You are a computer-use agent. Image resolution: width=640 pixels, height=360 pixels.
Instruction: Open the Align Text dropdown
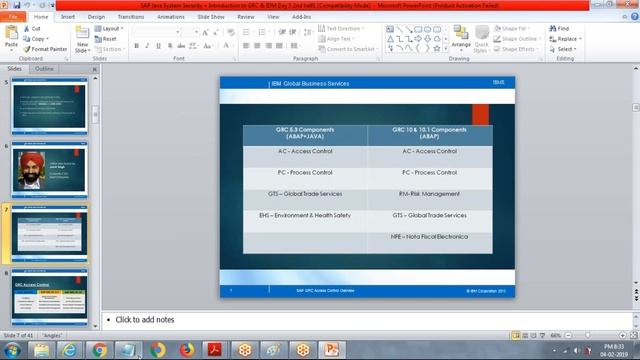tap(336, 39)
